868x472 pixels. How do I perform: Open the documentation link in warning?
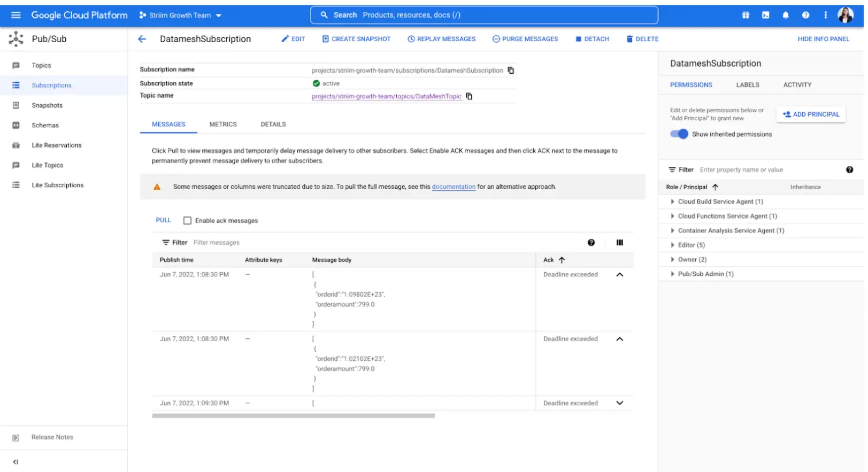pyautogui.click(x=453, y=187)
